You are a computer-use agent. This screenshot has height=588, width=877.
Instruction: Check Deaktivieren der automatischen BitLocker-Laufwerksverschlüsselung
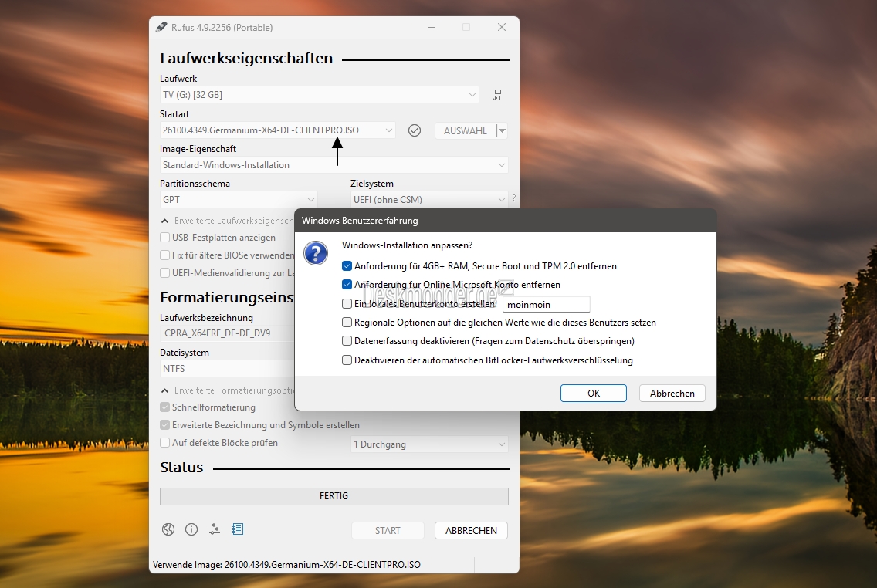pyautogui.click(x=347, y=360)
